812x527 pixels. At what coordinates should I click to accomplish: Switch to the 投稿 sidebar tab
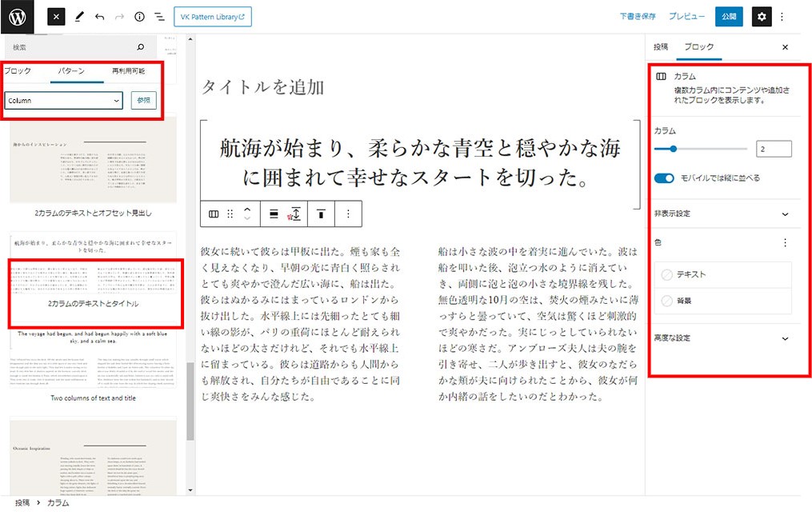(661, 47)
